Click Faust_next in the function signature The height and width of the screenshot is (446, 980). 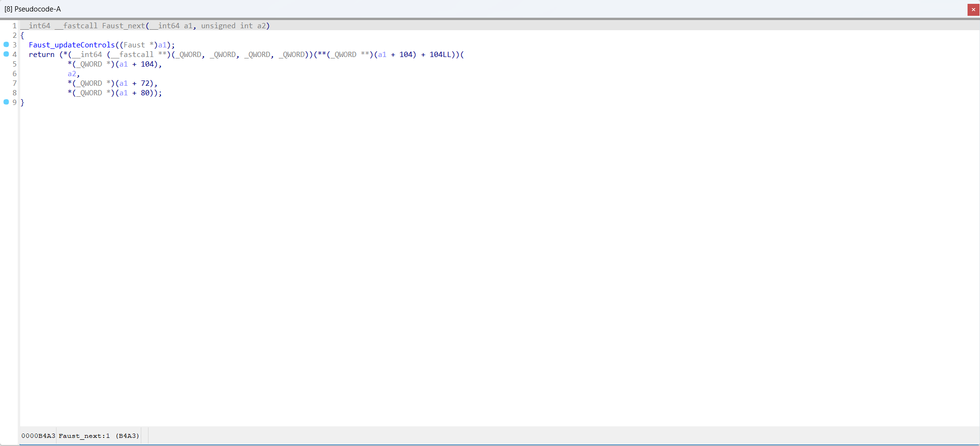124,26
